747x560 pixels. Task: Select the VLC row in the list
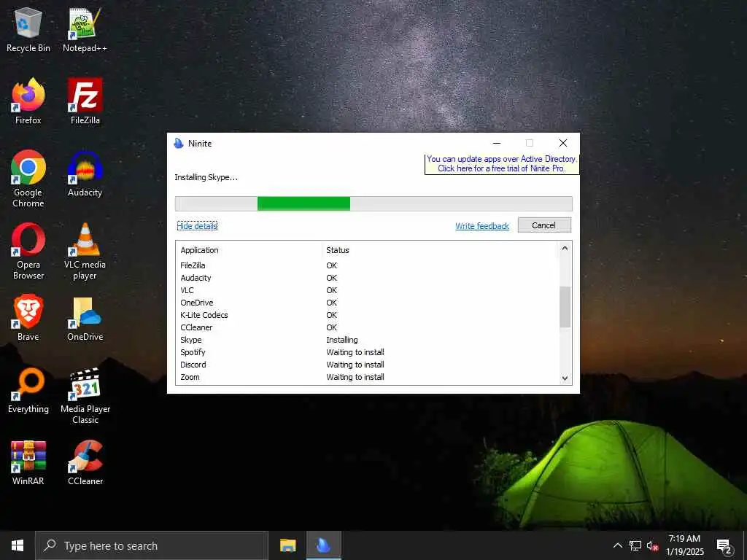pyautogui.click(x=367, y=290)
